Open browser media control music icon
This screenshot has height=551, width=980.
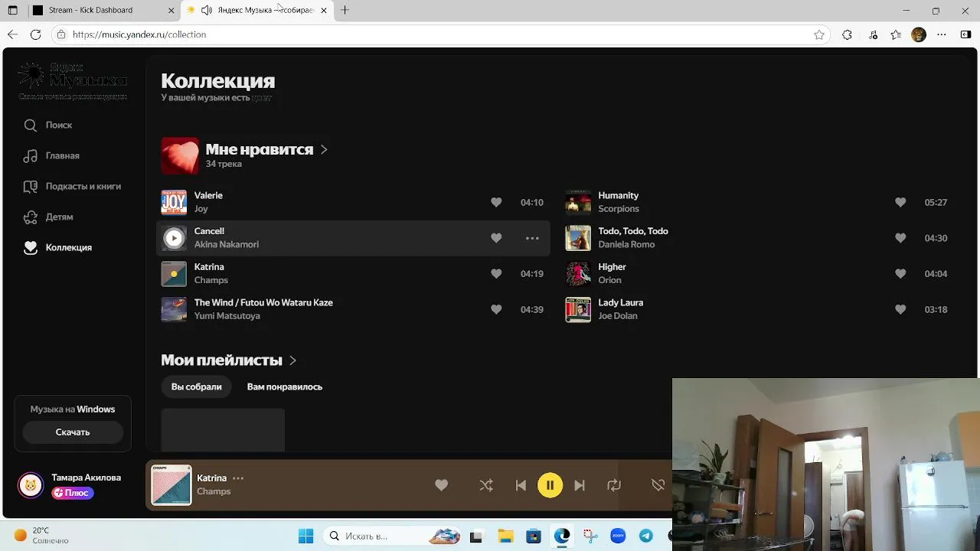pos(874,34)
